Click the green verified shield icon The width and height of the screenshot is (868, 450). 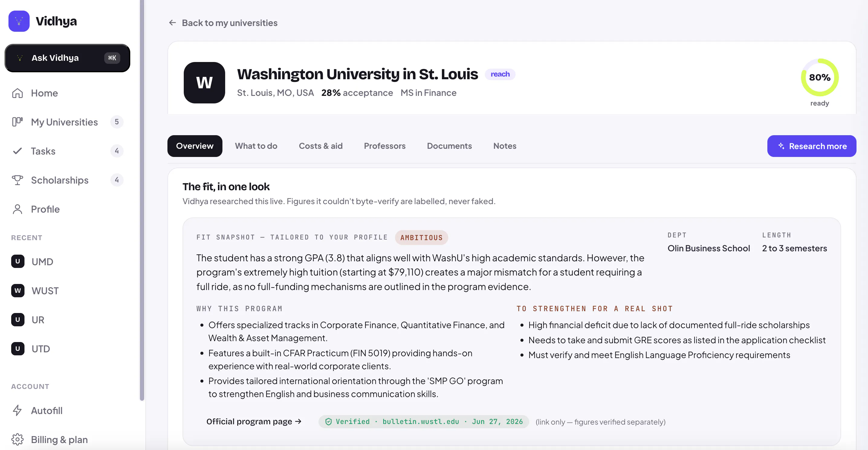(x=328, y=421)
